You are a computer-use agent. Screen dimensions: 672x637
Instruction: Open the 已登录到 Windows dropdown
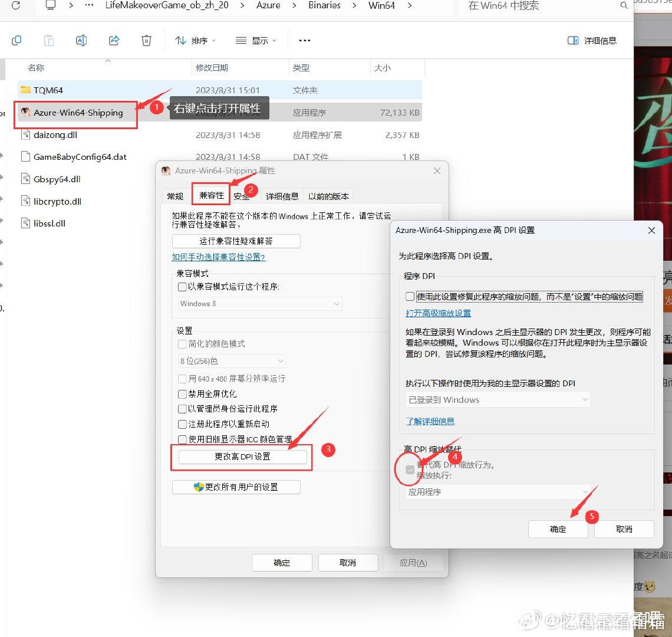point(498,400)
